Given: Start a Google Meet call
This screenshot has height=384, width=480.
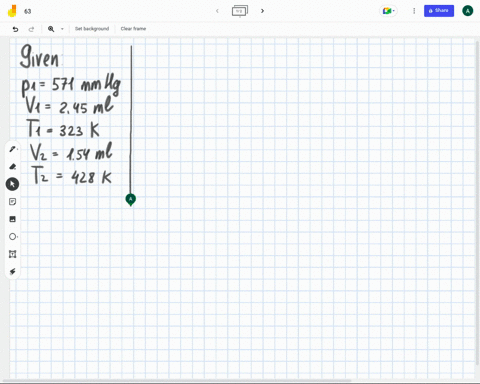Looking at the screenshot, I should coord(388,11).
